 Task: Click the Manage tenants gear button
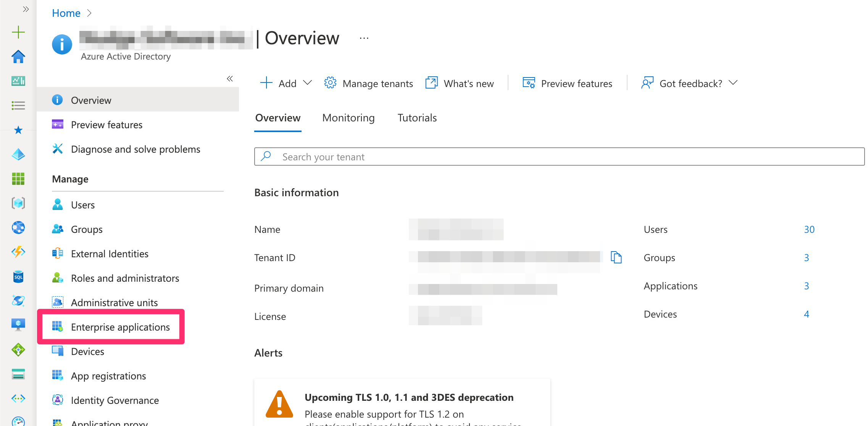click(368, 83)
